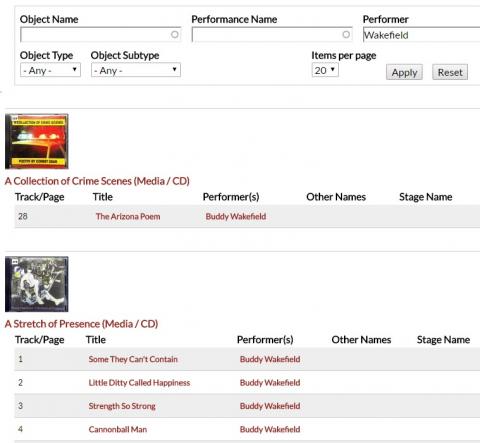Viewport: 480px width, 443px height.
Task: Open the Collection of Crime Scenes cover thumbnail
Action: pos(37,141)
